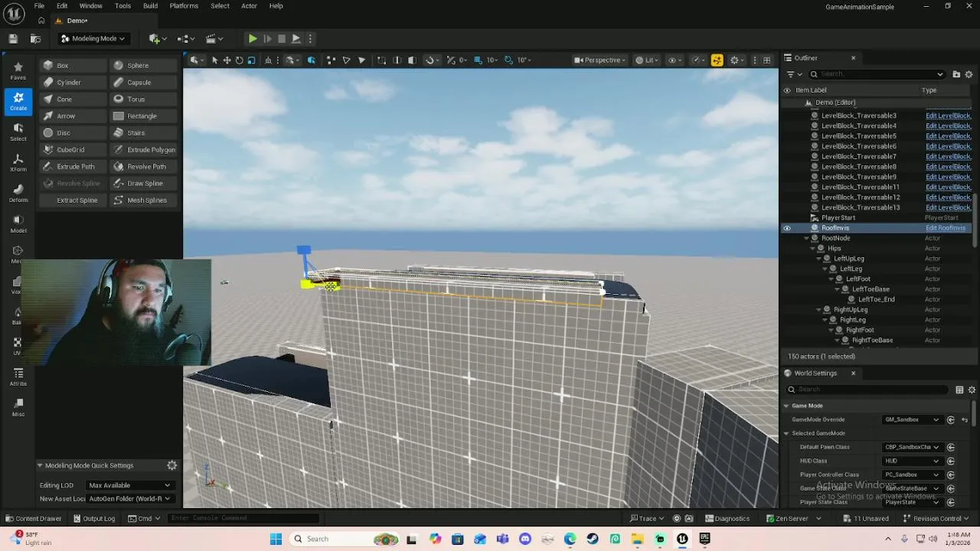Viewport: 980px width, 551px height.
Task: Open the Modeling Mode dropdown
Action: pos(93,38)
